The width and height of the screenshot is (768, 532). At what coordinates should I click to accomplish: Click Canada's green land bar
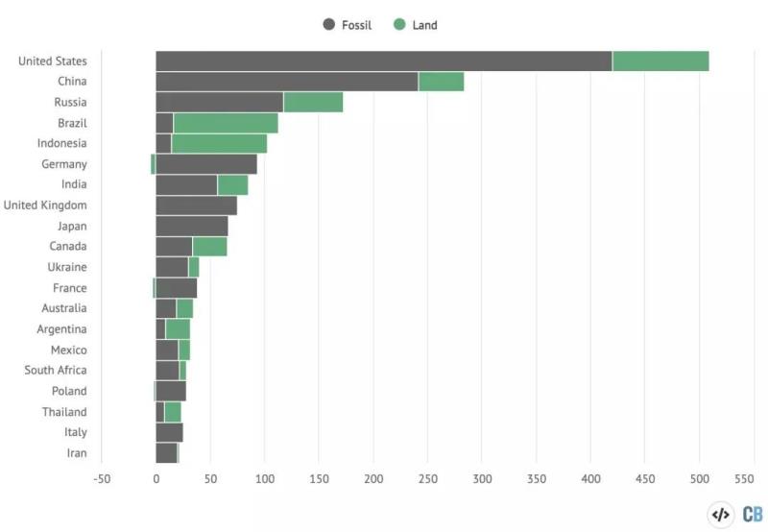(209, 247)
